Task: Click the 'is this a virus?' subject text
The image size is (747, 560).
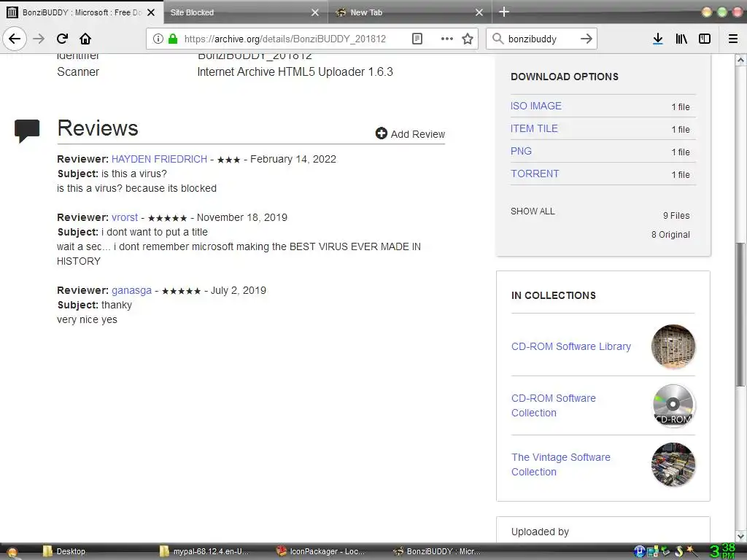Action: tap(134, 174)
